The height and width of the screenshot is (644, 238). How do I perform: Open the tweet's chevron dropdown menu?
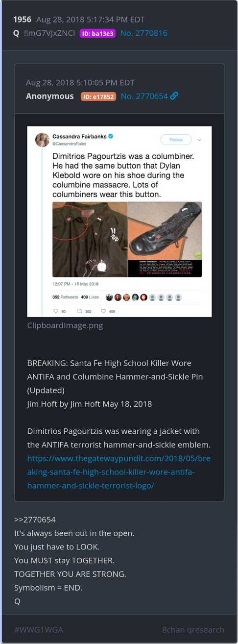[199, 140]
